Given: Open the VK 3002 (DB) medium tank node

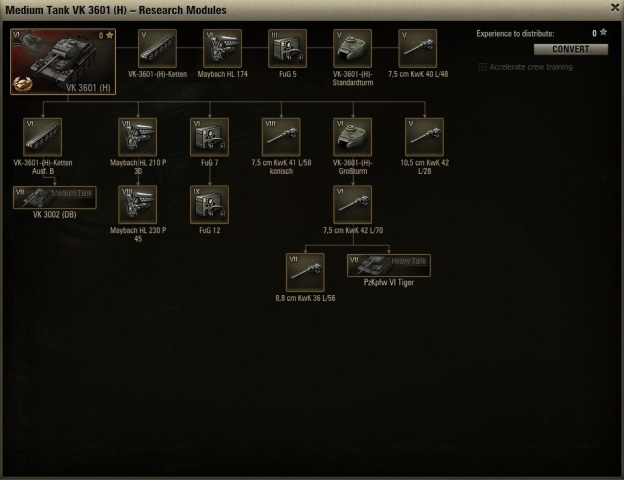Looking at the screenshot, I should pyautogui.click(x=55, y=197).
